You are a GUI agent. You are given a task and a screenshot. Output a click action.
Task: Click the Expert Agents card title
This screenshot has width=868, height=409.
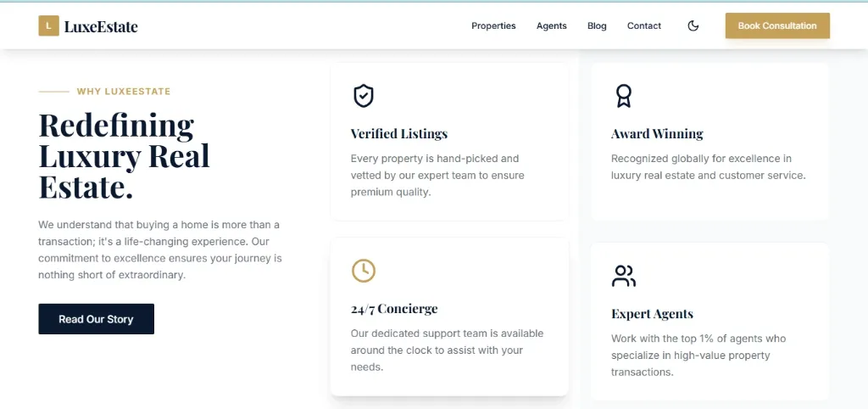pos(652,314)
